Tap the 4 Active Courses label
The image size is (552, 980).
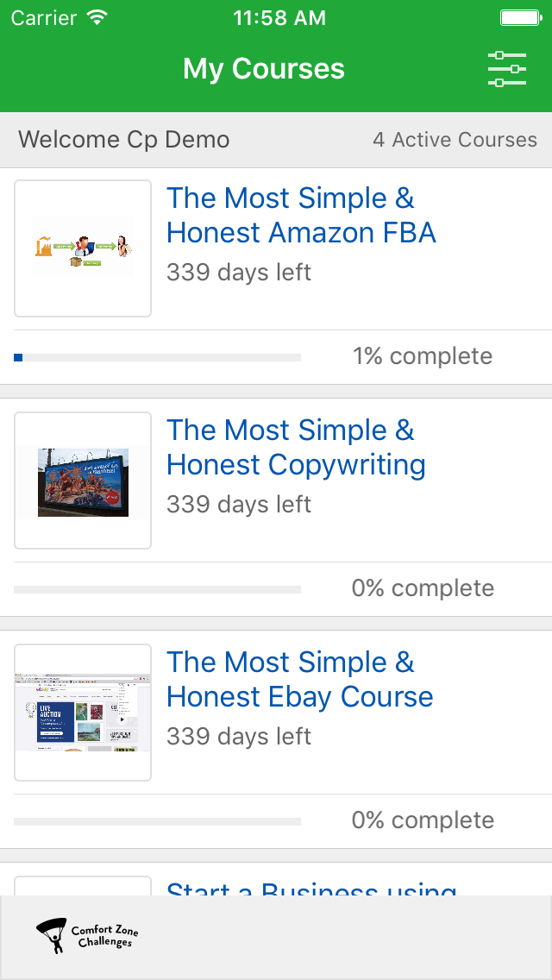coord(455,140)
